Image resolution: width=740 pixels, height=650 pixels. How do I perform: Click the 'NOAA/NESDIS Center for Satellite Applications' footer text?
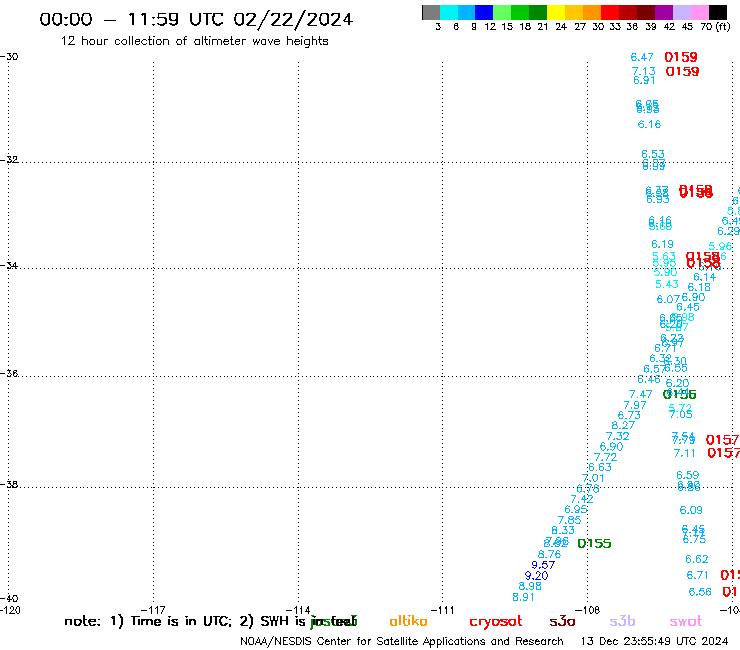[362, 642]
